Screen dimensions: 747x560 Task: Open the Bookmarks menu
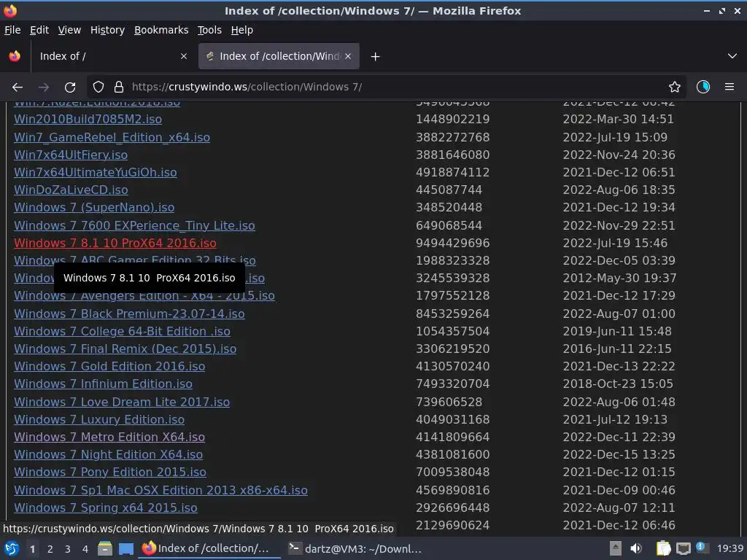(161, 30)
